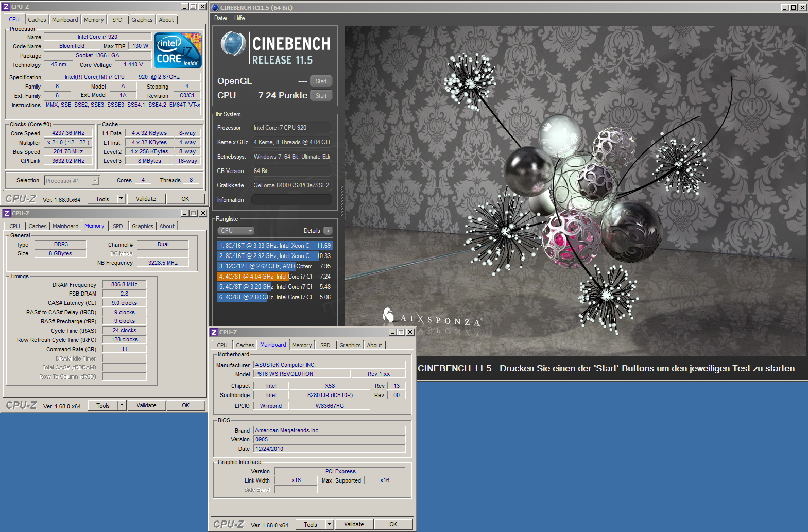808x532 pixels.
Task: Select ranking row 4C/8T @ 3.20 GHz
Action: [x=275, y=287]
